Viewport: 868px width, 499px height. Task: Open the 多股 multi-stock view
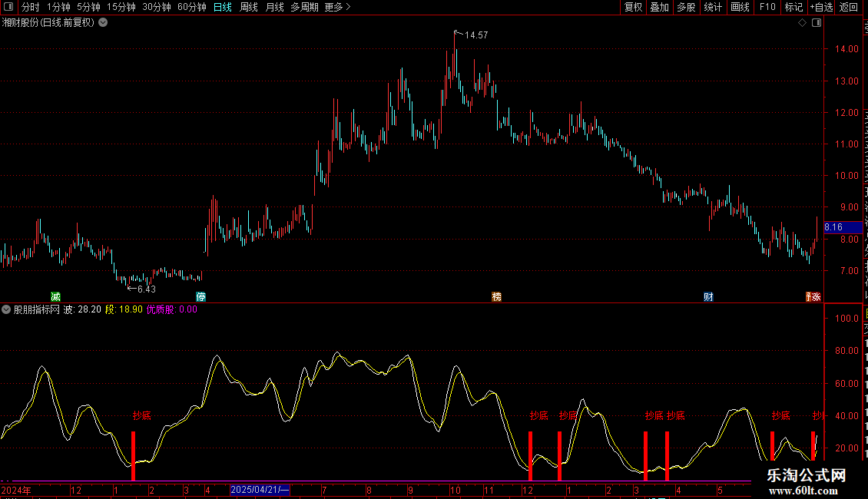pos(687,7)
